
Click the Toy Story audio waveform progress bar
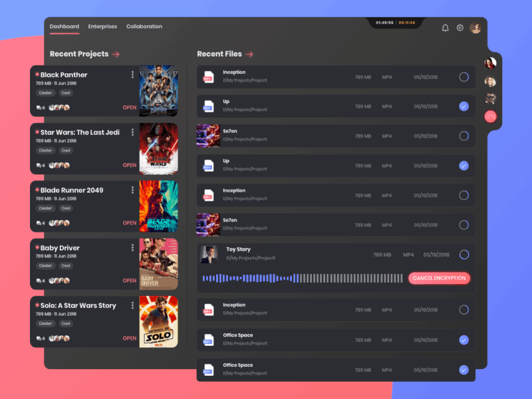point(303,278)
